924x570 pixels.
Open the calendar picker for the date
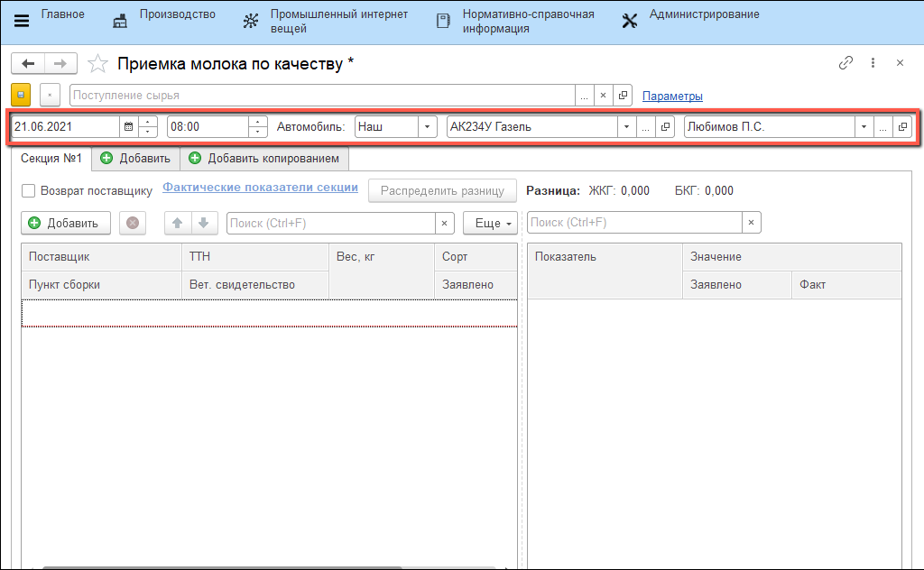[x=128, y=127]
